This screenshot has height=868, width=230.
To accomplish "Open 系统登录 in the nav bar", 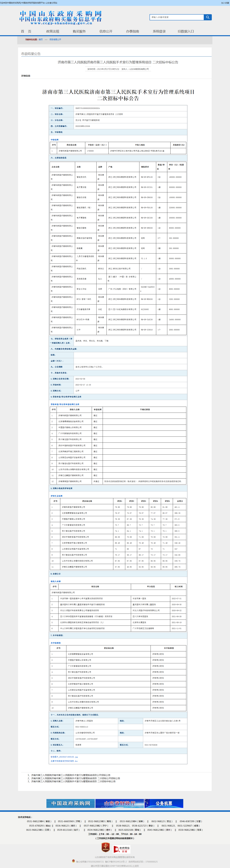I will tap(159, 31).
